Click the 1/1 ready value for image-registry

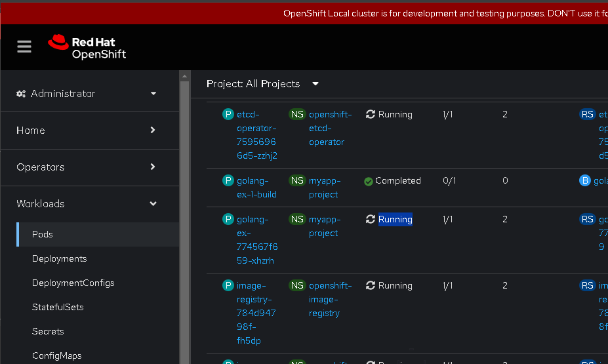448,286
